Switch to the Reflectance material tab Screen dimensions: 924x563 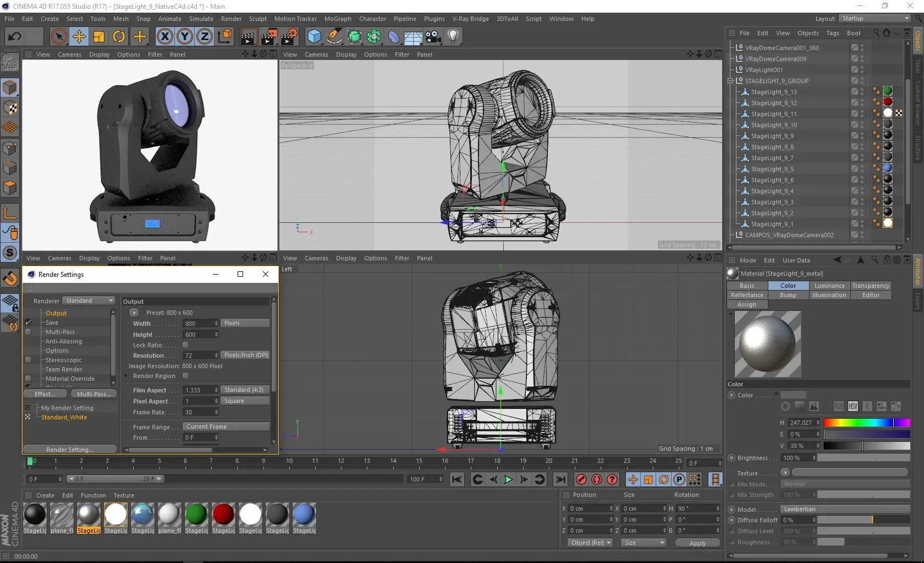tap(747, 295)
